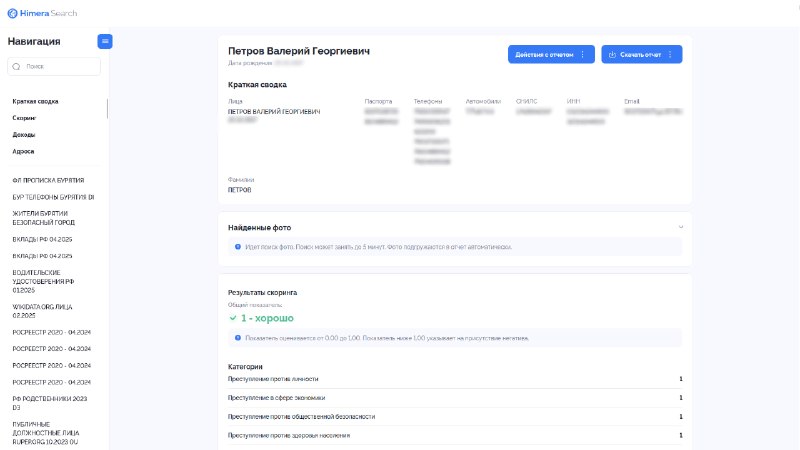Click the Himera Search logo icon

point(12,13)
